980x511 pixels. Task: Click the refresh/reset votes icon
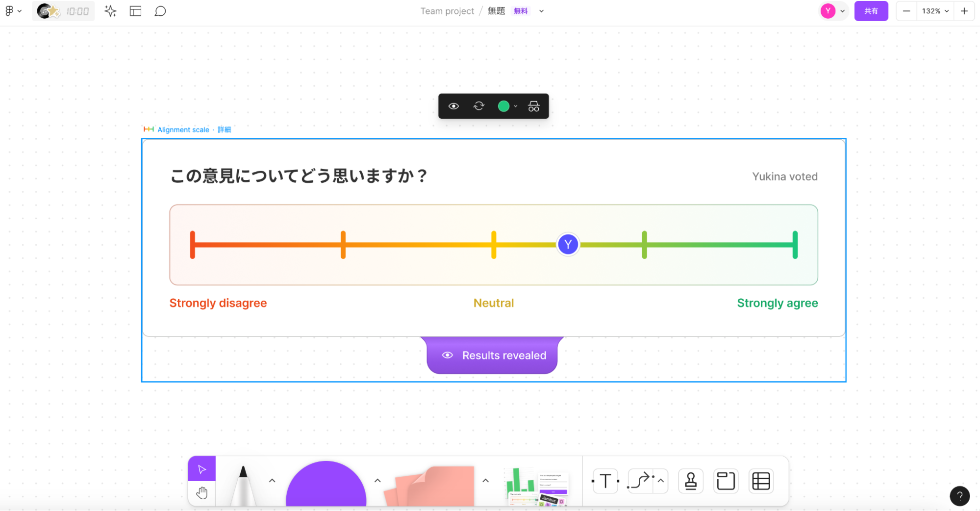coord(479,106)
